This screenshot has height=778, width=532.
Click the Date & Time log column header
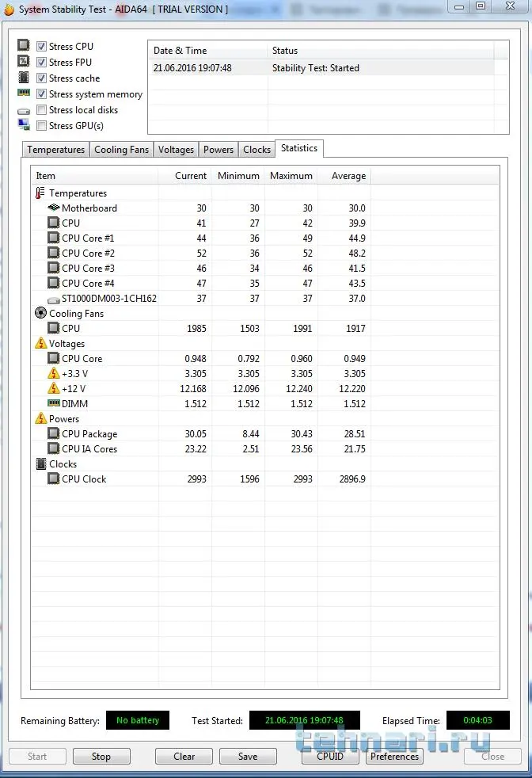coord(207,51)
